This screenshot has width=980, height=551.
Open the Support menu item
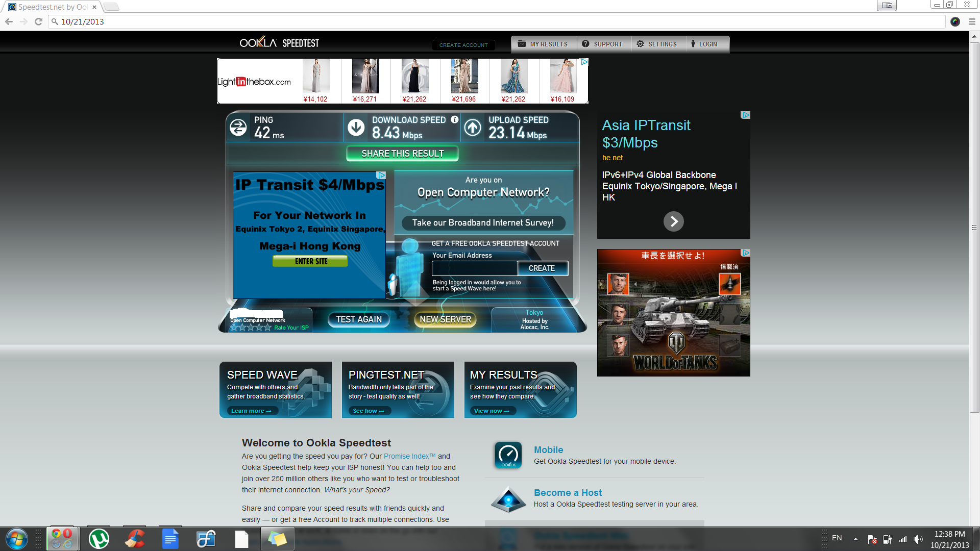click(x=603, y=44)
